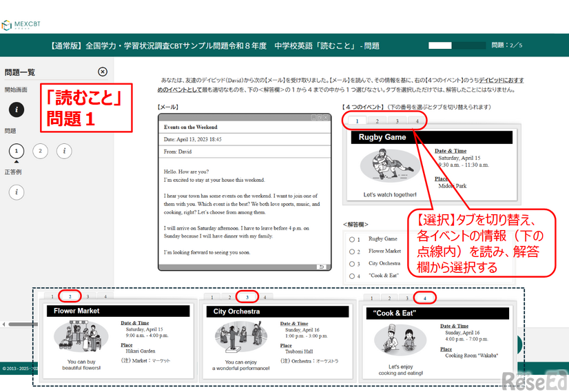Open the 開始画面 info icon
Image resolution: width=569 pixels, height=392 pixels.
pos(17,110)
